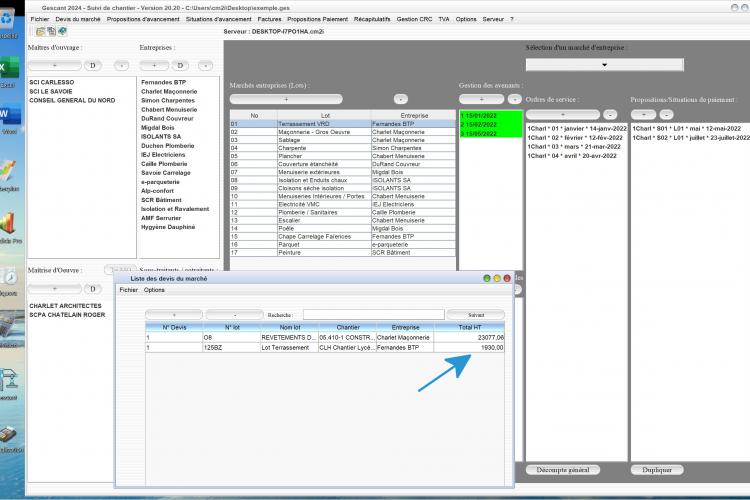The image size is (750, 500).
Task: Select order 1Charl * 04 * avril
Action: (572, 156)
